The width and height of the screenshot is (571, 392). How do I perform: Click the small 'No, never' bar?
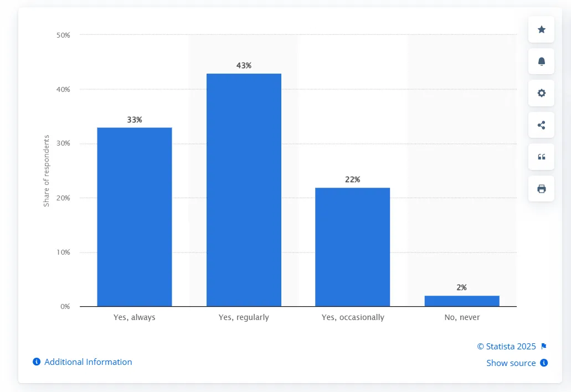(462, 300)
